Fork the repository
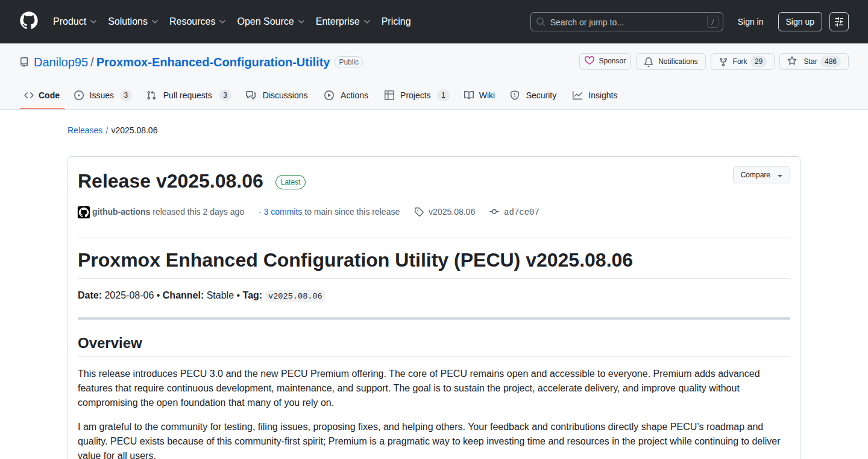The height and width of the screenshot is (459, 868). point(742,62)
